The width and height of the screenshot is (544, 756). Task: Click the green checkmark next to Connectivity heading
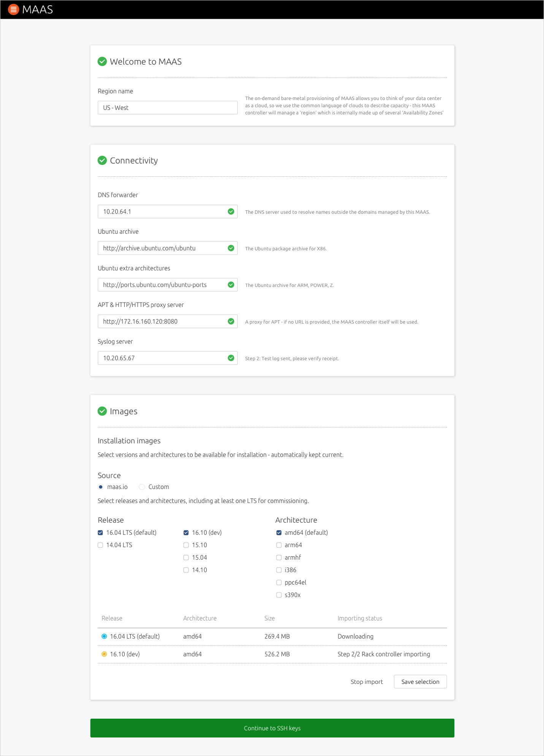coord(102,160)
